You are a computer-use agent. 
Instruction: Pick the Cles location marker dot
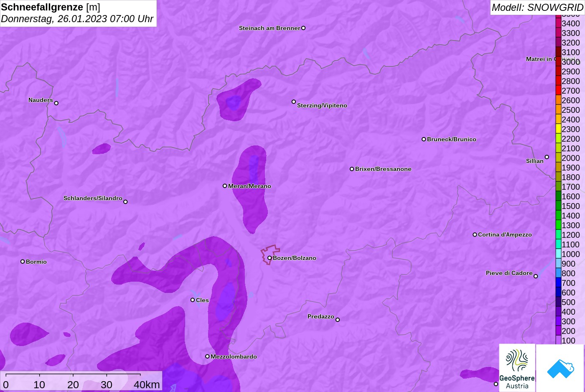tap(193, 300)
